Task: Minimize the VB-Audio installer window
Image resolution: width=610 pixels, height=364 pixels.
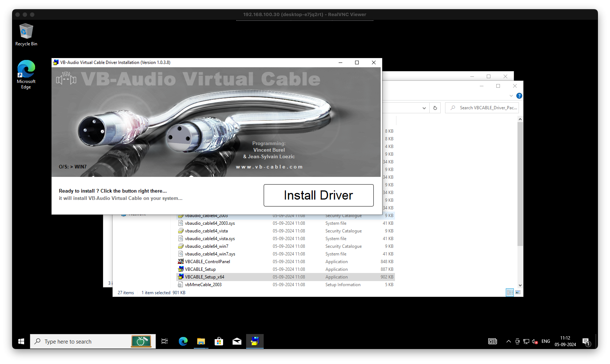Action: pos(340,62)
